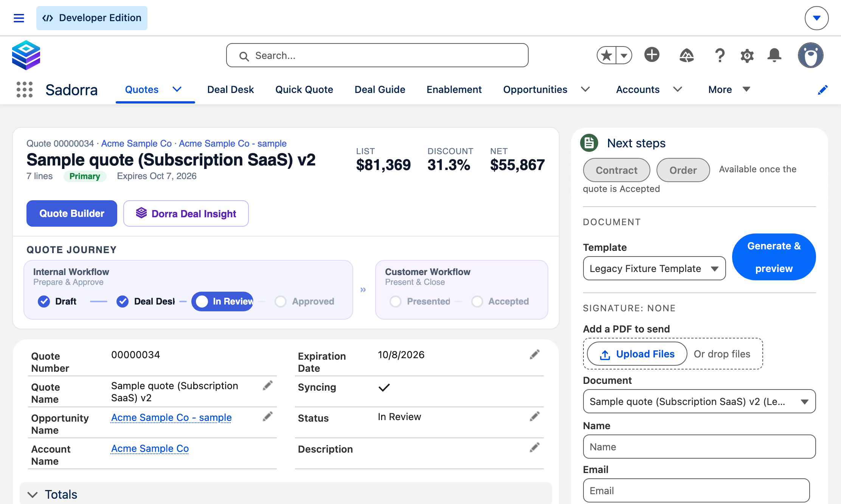Edit the Status pencil icon
Viewport: 841px width, 504px height.
coord(535,416)
